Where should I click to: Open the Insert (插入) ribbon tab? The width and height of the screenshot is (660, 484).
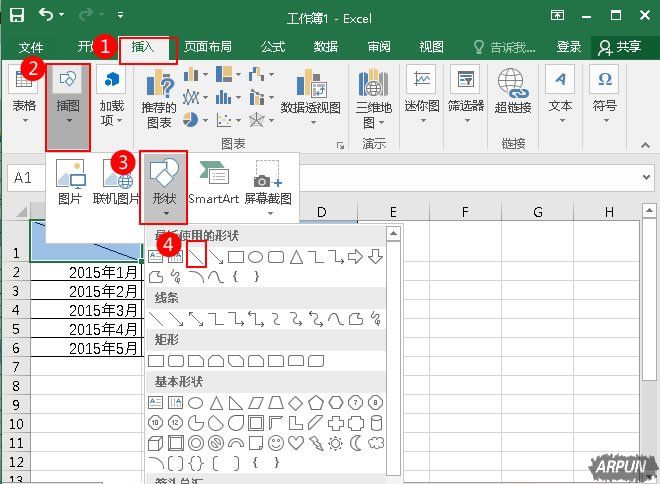pyautogui.click(x=143, y=46)
